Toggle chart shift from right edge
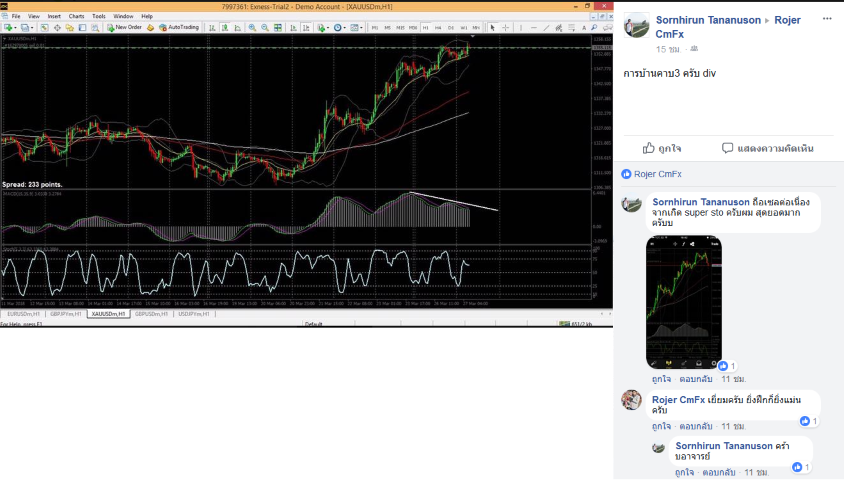Viewport: 844px width, 480px height. pyautogui.click(x=306, y=27)
